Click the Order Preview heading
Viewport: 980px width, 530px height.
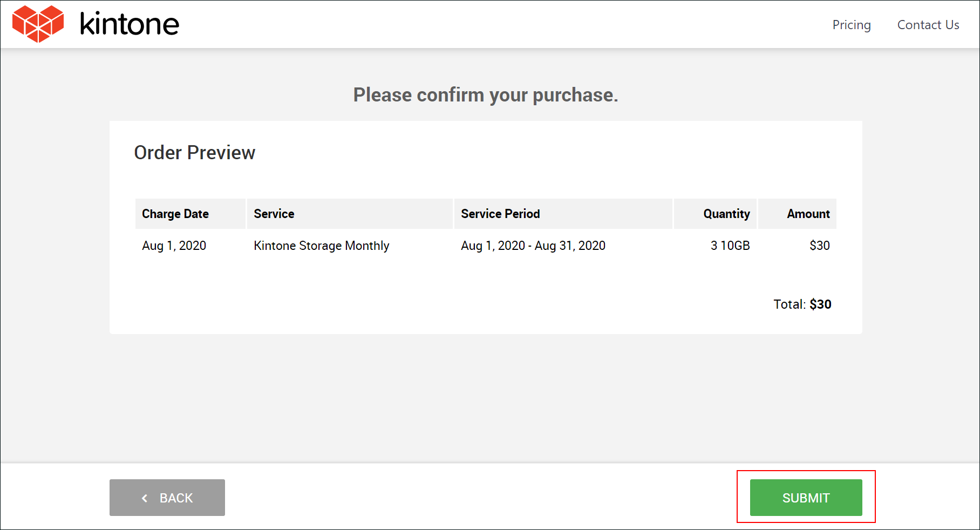tap(195, 153)
